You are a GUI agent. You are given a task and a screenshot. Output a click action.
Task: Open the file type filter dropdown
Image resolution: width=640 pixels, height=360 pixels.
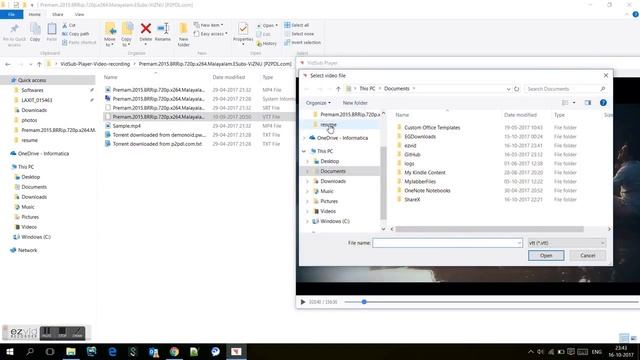pyautogui.click(x=567, y=243)
